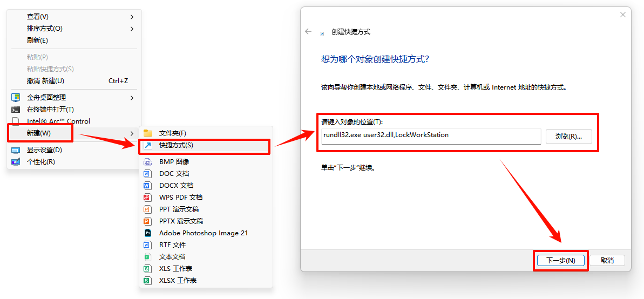
Task: Click the 单击"下一步"继续 text
Action: pos(348,168)
